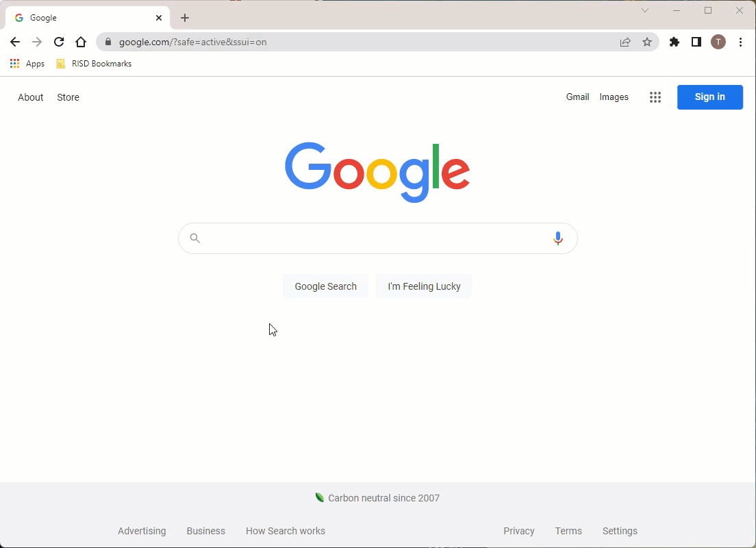The height and width of the screenshot is (548, 756).
Task: Open the Gmail link
Action: coord(577,97)
